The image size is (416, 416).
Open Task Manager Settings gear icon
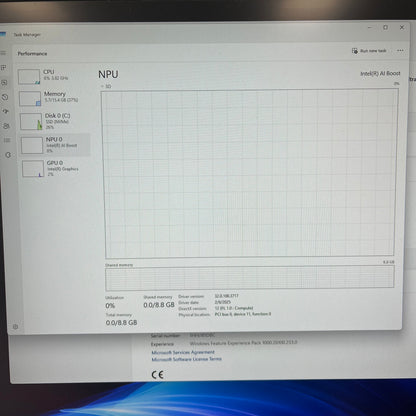pyautogui.click(x=15, y=327)
